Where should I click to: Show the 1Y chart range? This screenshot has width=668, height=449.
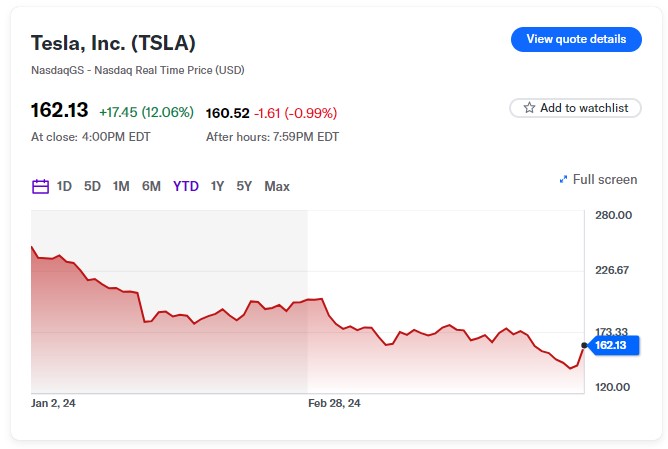[x=217, y=186]
